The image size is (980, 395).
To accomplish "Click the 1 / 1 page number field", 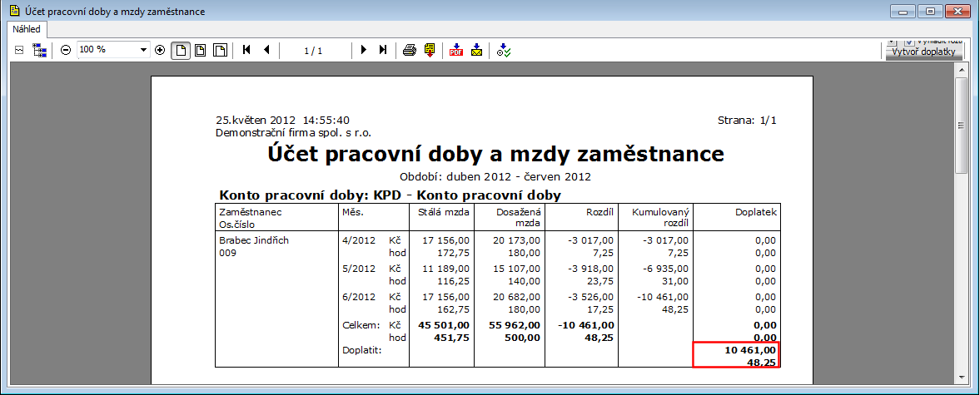I will [x=312, y=51].
